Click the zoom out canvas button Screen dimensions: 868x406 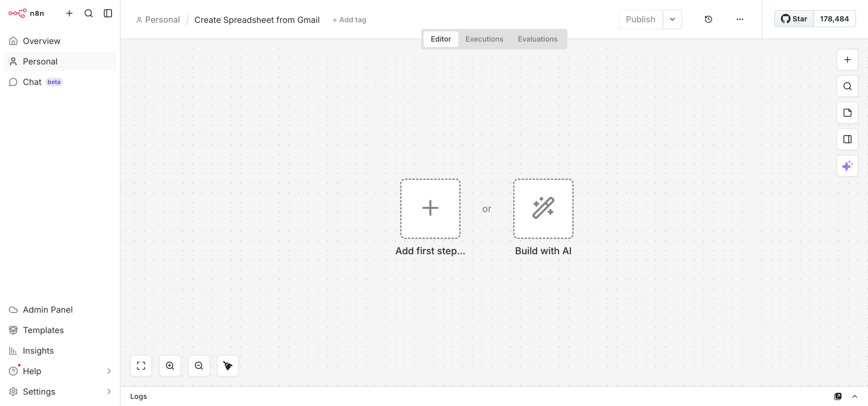pos(199,366)
